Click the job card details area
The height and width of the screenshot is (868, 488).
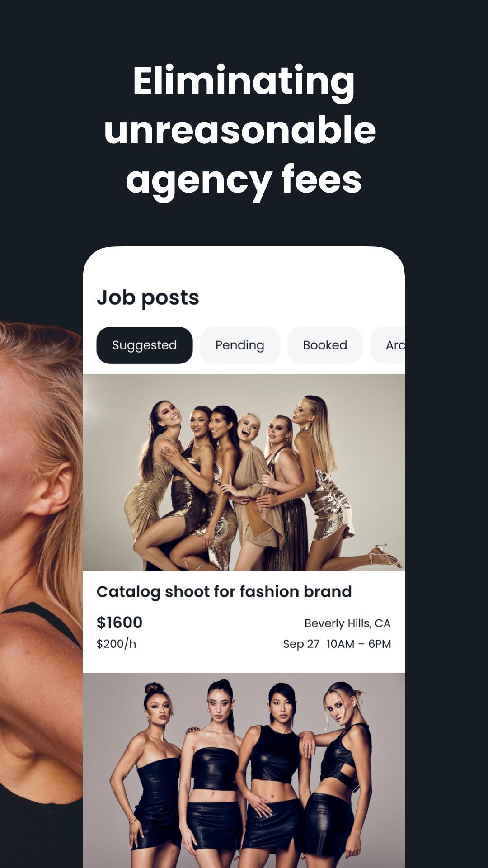coord(244,622)
